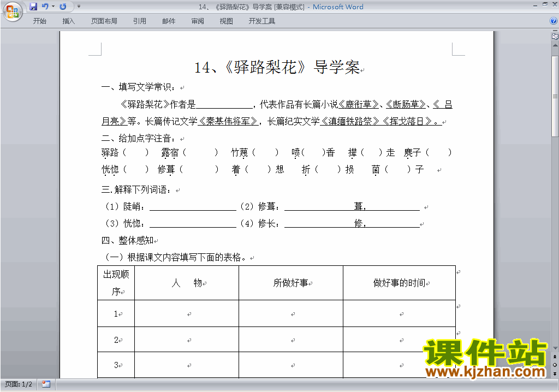Click the table cell numbered 1
The width and height of the screenshot is (559, 392).
pyautogui.click(x=116, y=313)
